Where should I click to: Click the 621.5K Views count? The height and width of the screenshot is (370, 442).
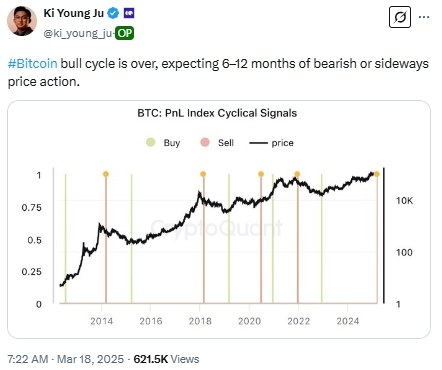166,359
